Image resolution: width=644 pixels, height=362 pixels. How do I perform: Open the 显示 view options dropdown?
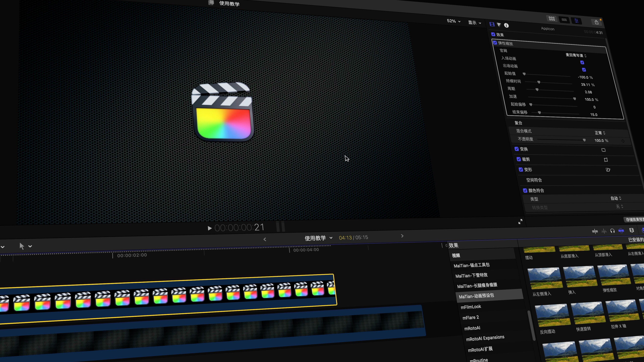[474, 23]
